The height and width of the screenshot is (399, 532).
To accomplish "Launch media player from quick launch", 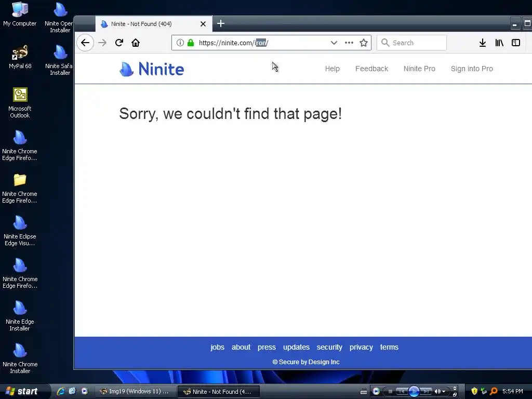I will coord(85,391).
